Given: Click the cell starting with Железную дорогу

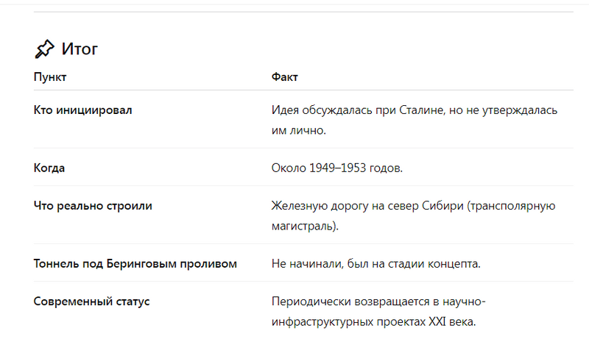Looking at the screenshot, I should click(x=412, y=215).
